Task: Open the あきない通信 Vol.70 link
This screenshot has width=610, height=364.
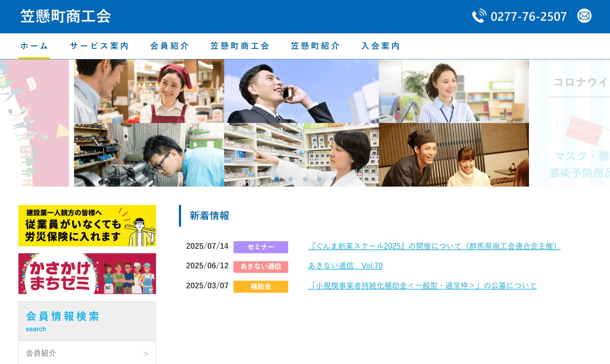Action: 345,266
